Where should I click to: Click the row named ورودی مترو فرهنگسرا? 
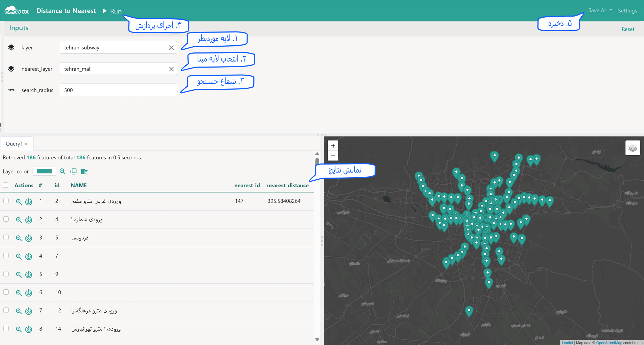[x=157, y=311]
